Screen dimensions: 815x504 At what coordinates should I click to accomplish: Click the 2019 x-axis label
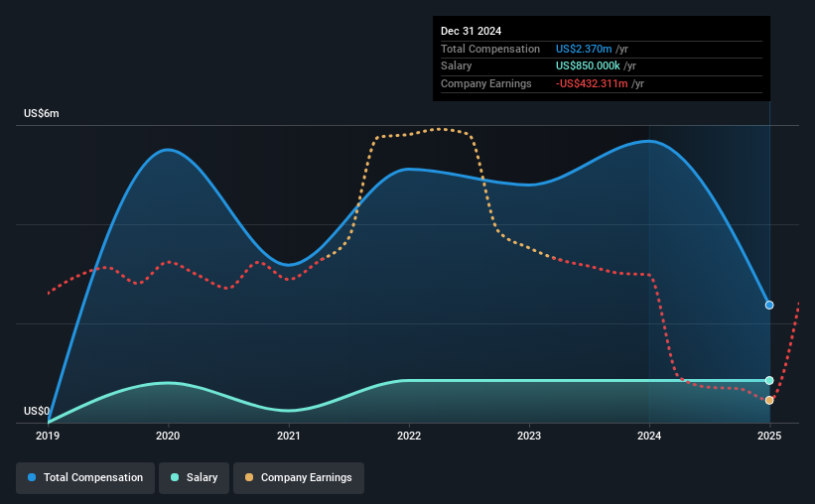pyautogui.click(x=48, y=436)
